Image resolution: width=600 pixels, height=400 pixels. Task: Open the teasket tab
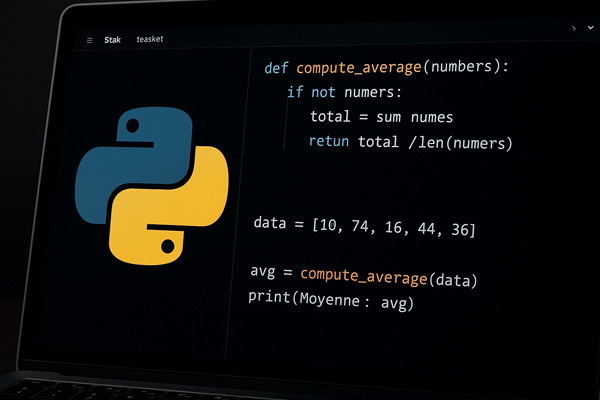pyautogui.click(x=149, y=40)
